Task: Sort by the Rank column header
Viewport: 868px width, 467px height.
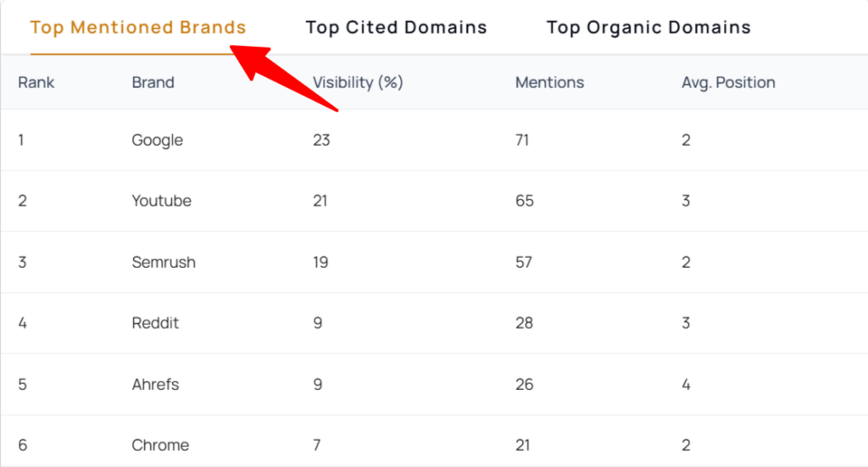Action: click(x=36, y=82)
